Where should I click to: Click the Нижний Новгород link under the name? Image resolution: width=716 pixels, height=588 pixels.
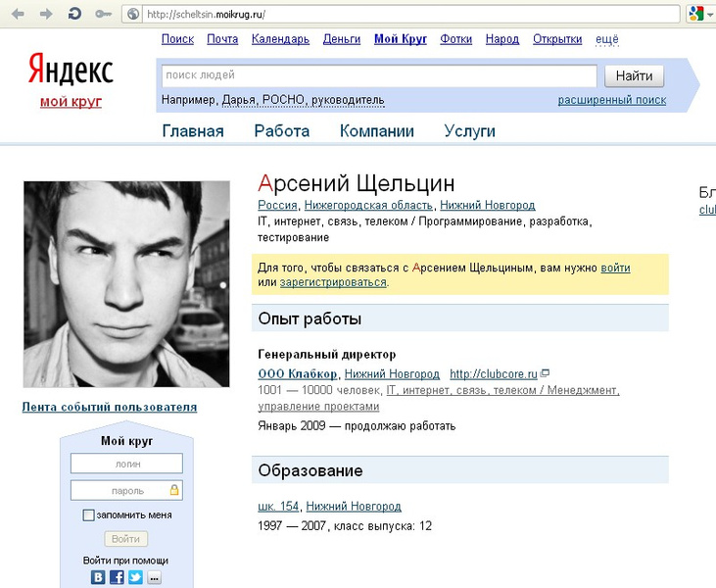coord(487,205)
